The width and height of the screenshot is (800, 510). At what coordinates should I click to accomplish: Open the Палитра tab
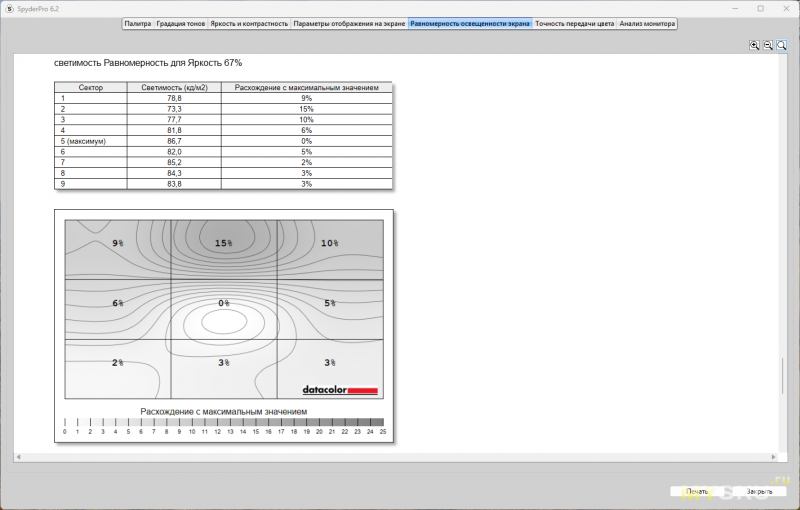[x=138, y=22]
